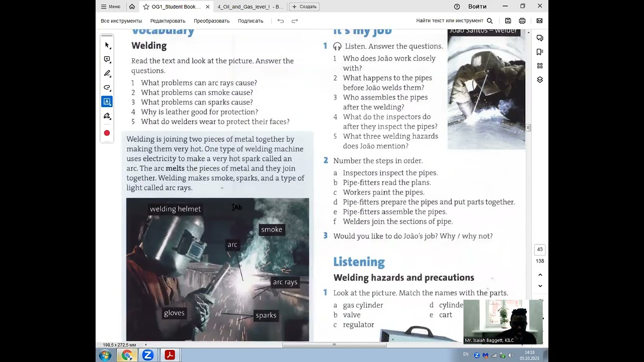Click the safely remove hardware tray icon
Screen dimensions: 644x362
[x=502, y=355]
